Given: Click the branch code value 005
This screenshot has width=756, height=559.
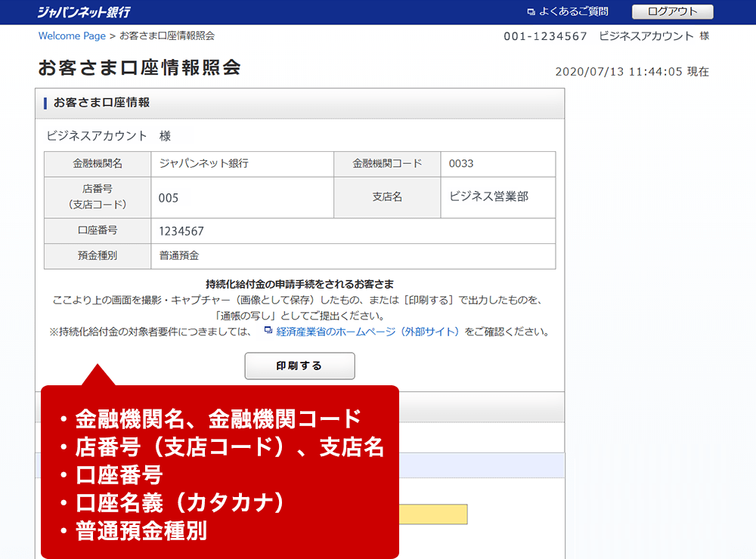Looking at the screenshot, I should click(x=169, y=198).
